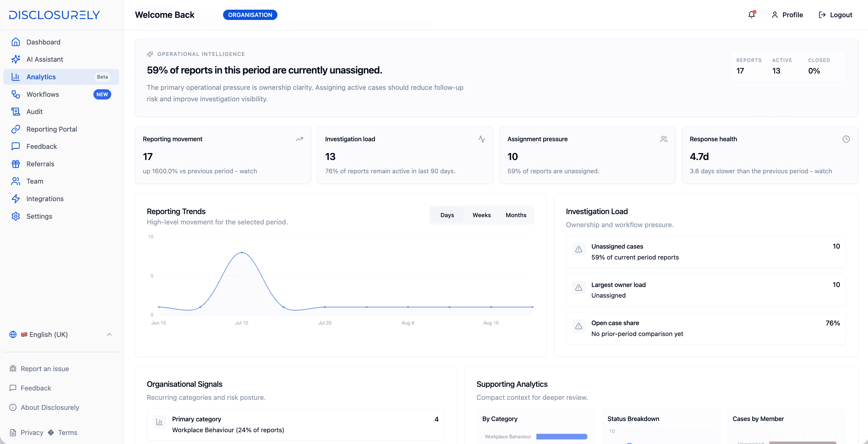
Task: Click the "4.7d" response health value
Action: coord(699,156)
